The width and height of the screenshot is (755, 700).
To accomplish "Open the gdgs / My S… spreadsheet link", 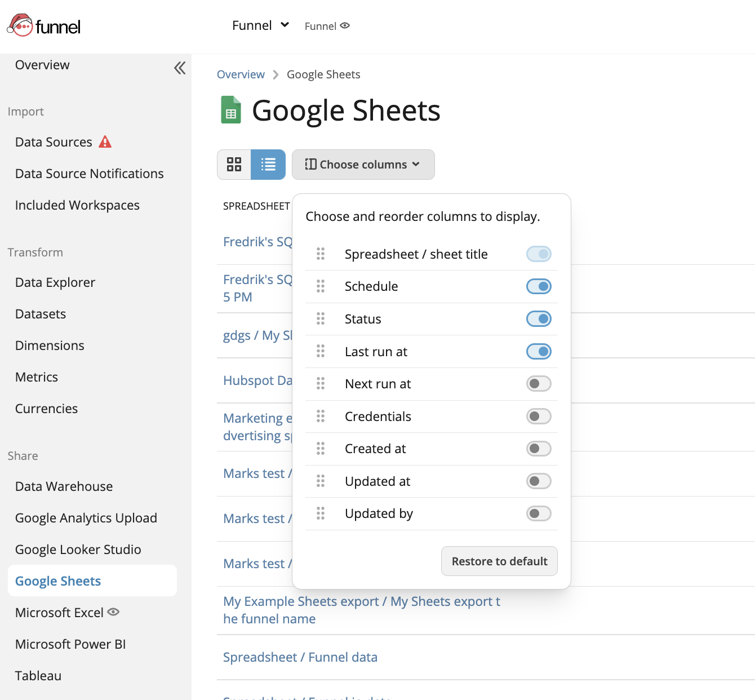I will point(257,335).
